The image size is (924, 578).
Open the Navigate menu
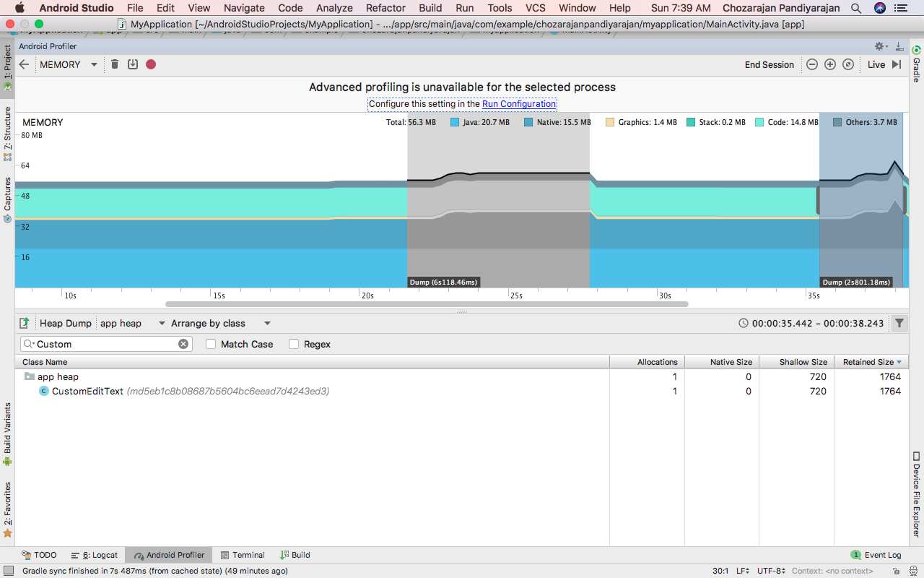(244, 8)
